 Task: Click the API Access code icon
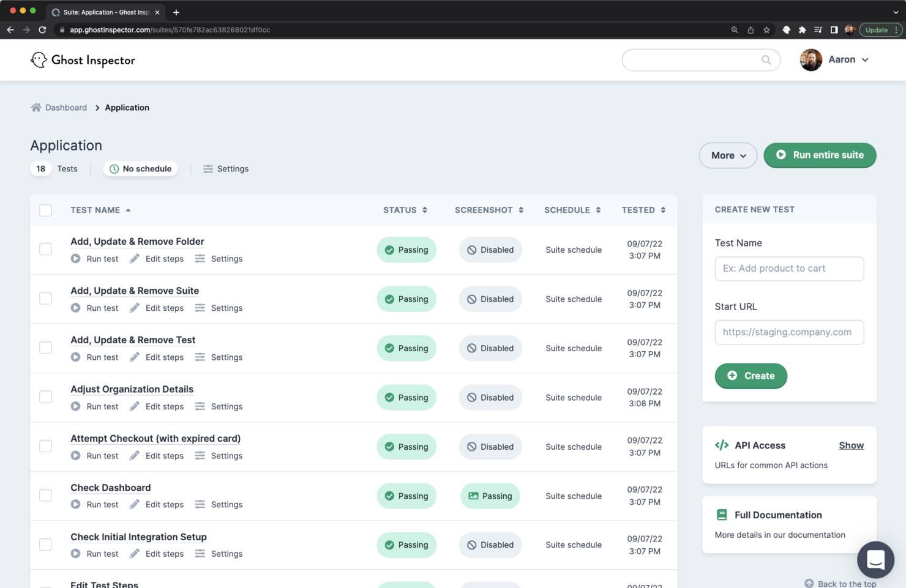tap(722, 445)
